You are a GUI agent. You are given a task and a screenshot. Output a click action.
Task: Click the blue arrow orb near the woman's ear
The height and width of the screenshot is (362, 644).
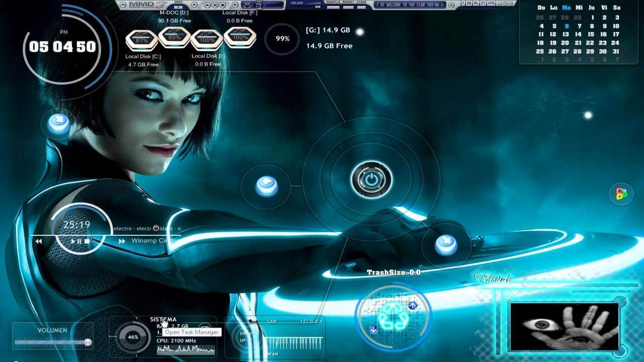pyautogui.click(x=59, y=124)
